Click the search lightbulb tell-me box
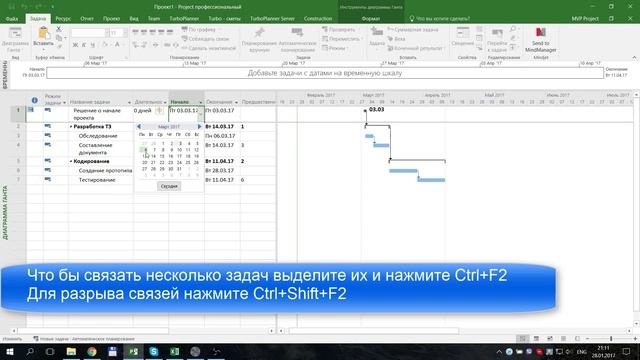 [440, 19]
